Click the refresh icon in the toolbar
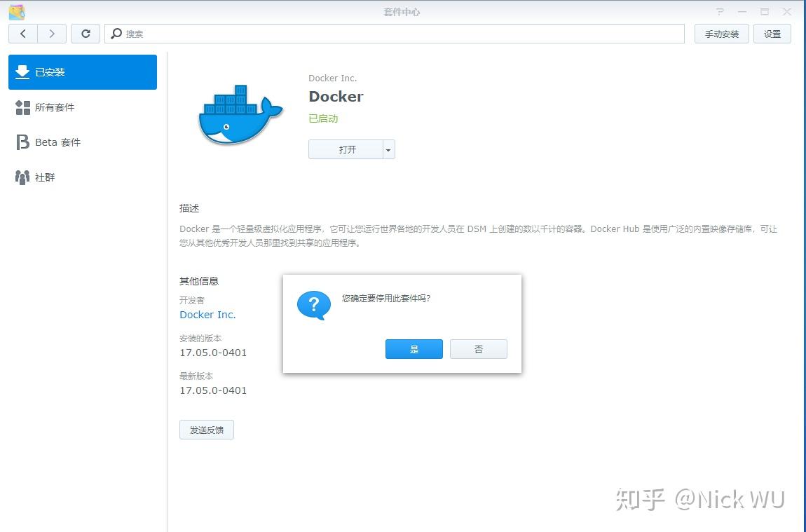The image size is (806, 532). (x=86, y=33)
